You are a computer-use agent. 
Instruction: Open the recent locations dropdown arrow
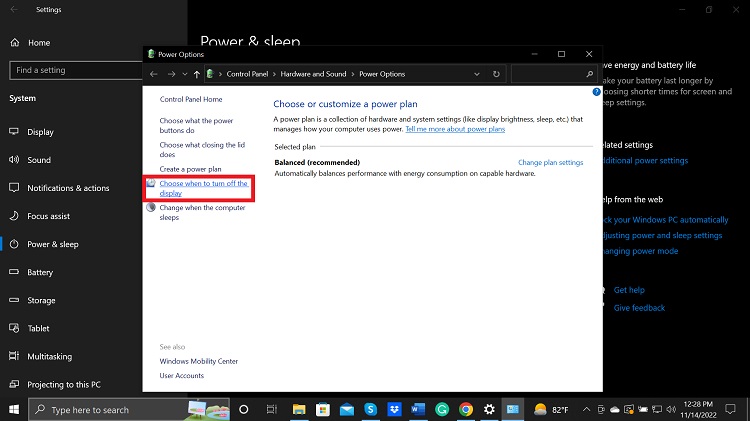pyautogui.click(x=184, y=74)
